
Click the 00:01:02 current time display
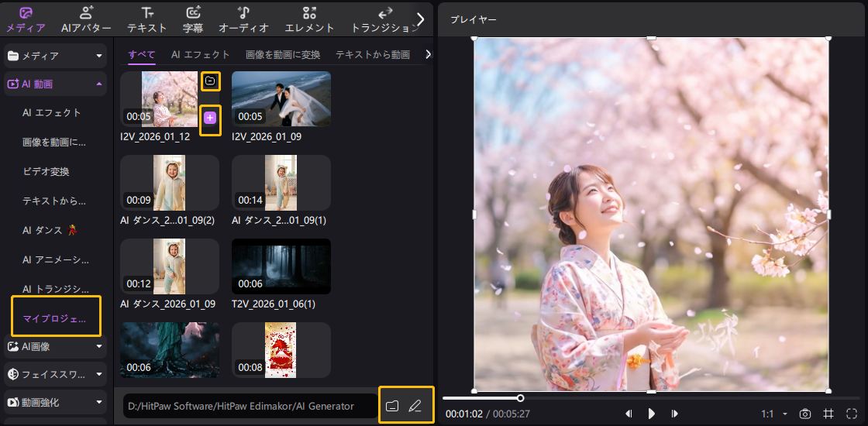coord(464,414)
